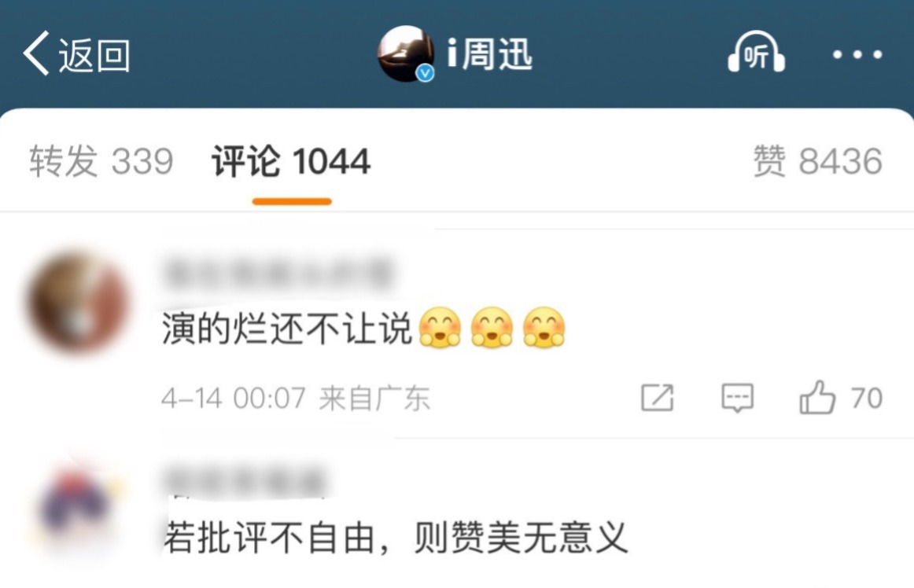Tap the 70 like count
Image resolution: width=914 pixels, height=588 pixels.
click(x=866, y=398)
